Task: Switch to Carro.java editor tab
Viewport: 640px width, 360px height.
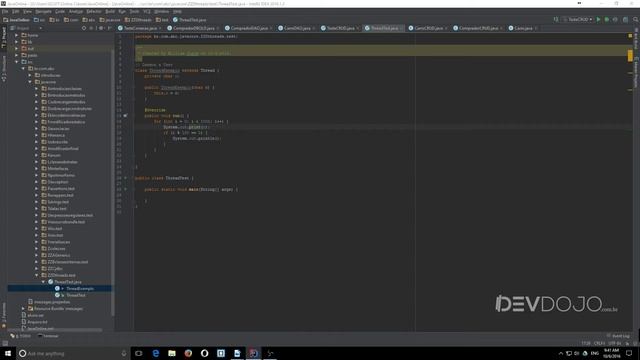Action: tap(523, 28)
